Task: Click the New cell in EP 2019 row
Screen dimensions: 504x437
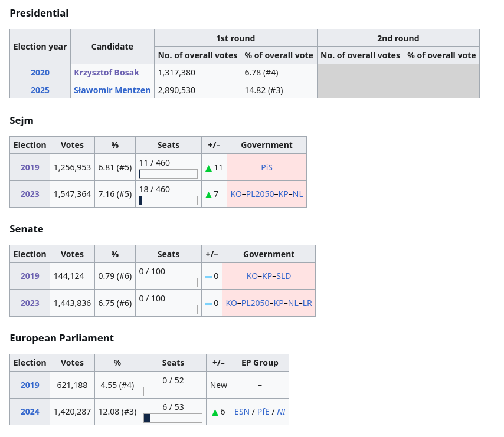Action: coord(218,385)
